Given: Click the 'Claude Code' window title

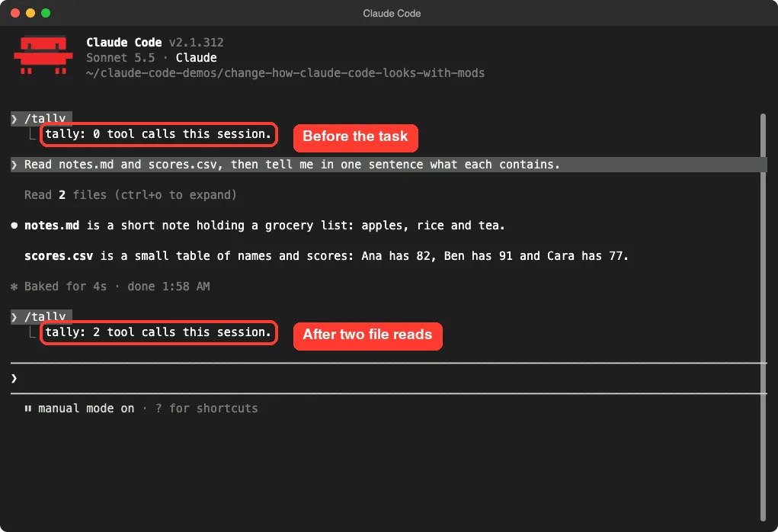Looking at the screenshot, I should [392, 14].
